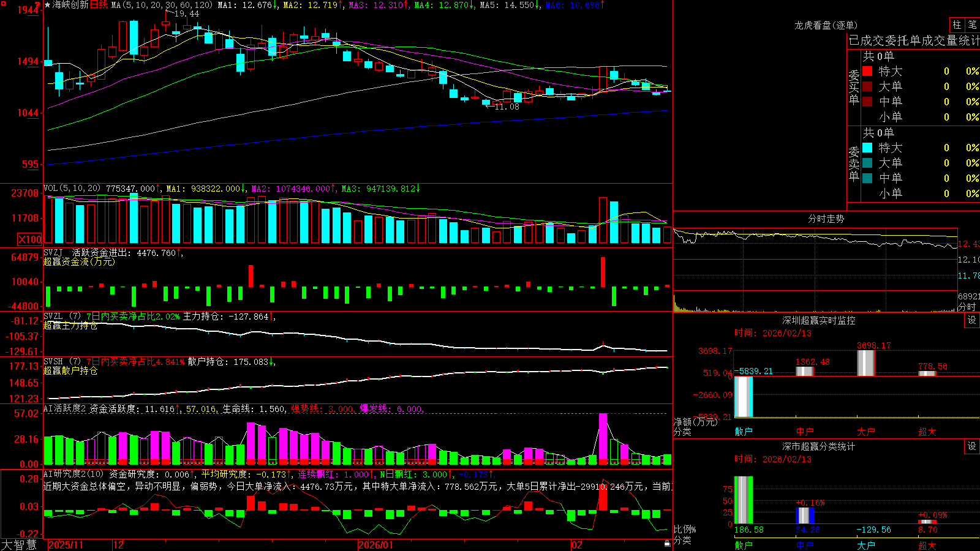Click the small red square icon at top-left corner
This screenshot has width=980, height=551.
tap(2, 2)
